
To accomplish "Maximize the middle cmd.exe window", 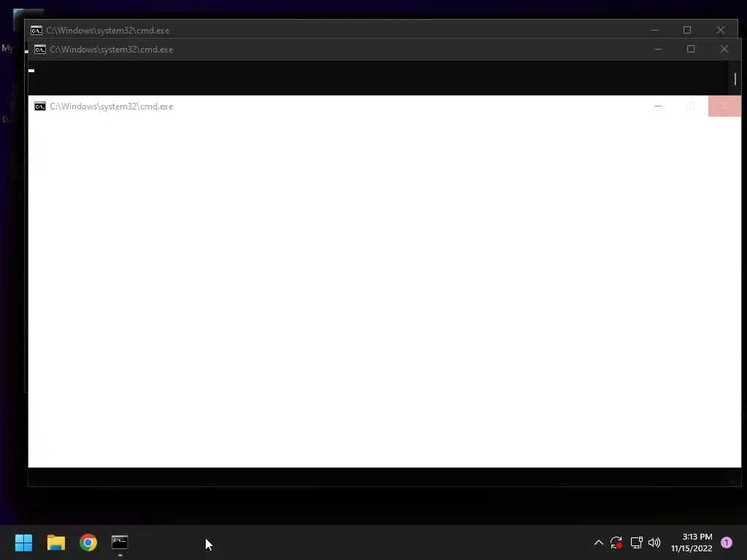I will [691, 49].
